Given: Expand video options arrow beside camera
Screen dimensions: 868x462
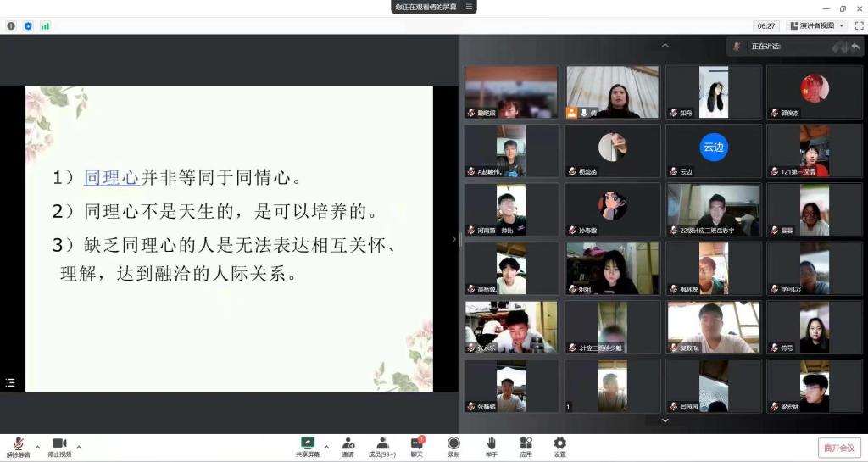Looking at the screenshot, I should 79,446.
